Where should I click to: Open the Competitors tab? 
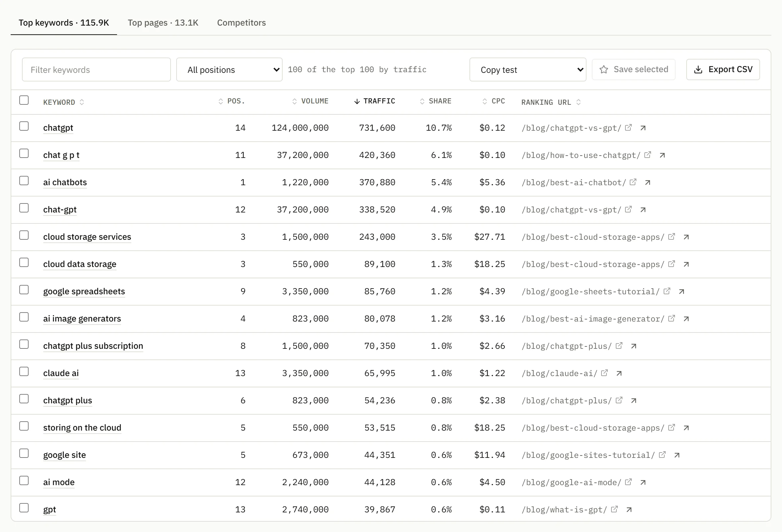(x=241, y=23)
